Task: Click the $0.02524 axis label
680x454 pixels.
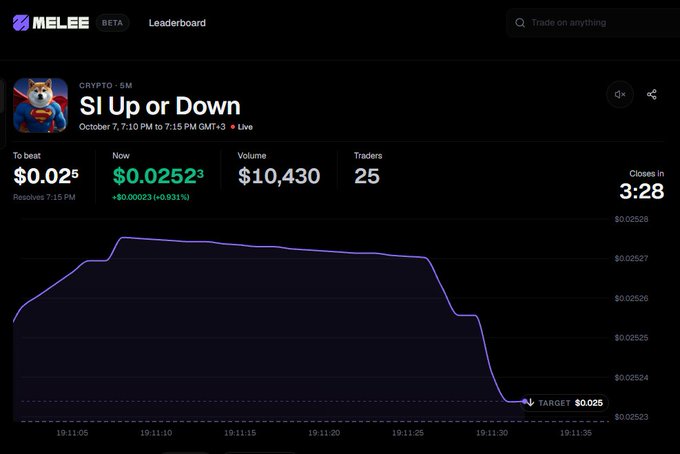Action: click(631, 378)
